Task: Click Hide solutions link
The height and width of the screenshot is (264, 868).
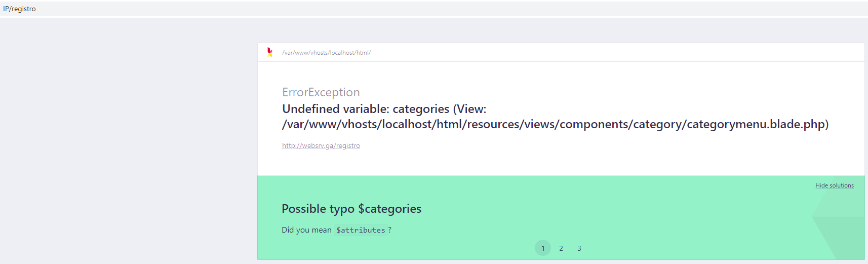Action: click(x=835, y=185)
